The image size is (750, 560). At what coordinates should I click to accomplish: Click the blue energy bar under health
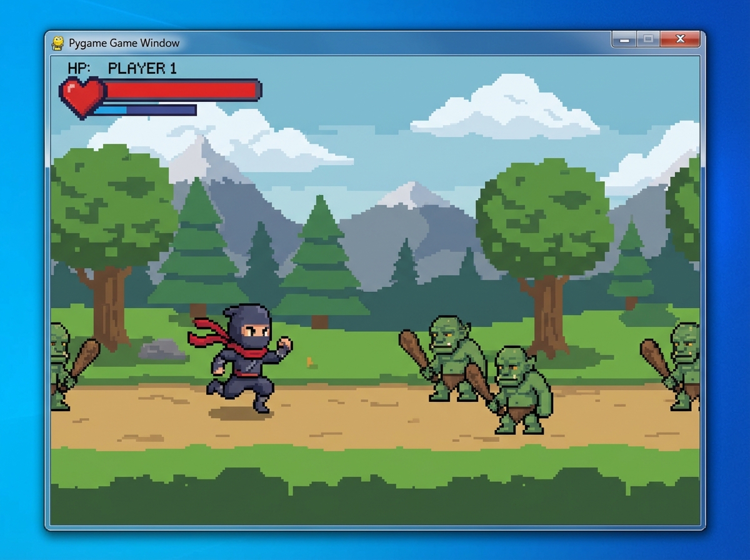(x=145, y=110)
